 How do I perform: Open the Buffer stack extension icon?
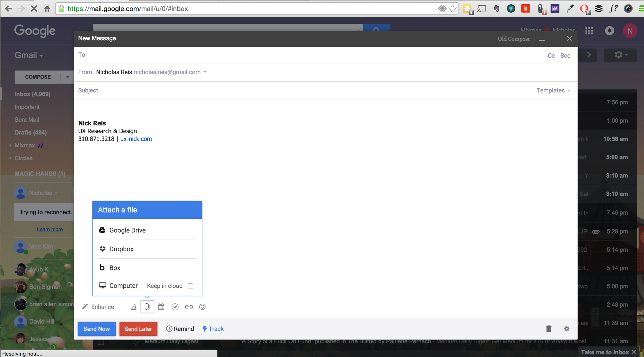(x=599, y=9)
